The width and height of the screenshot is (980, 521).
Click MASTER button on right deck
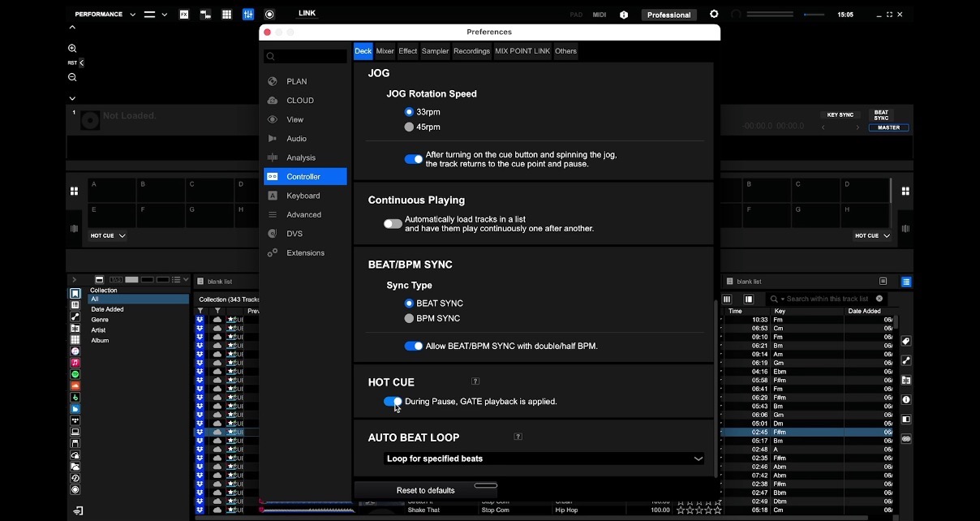(x=889, y=127)
